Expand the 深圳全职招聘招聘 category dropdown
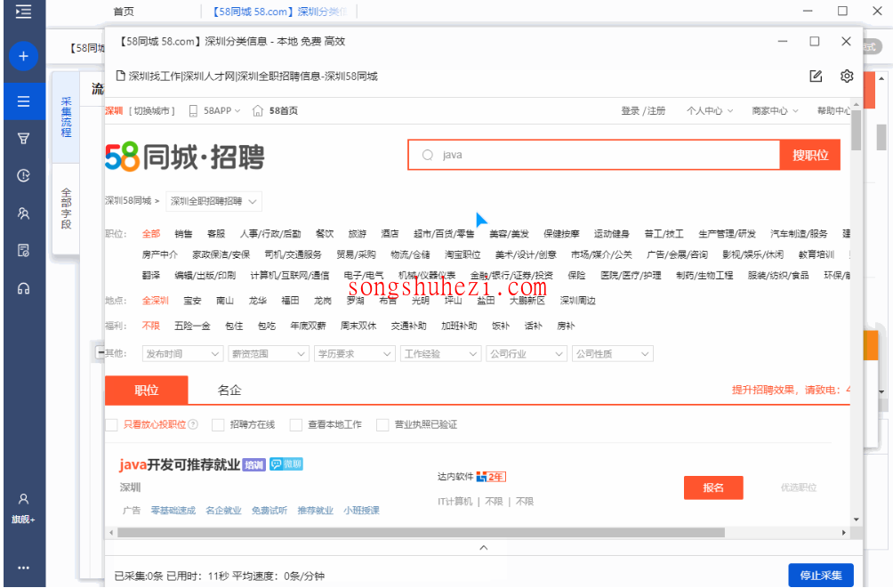This screenshot has height=588, width=893. pyautogui.click(x=213, y=201)
